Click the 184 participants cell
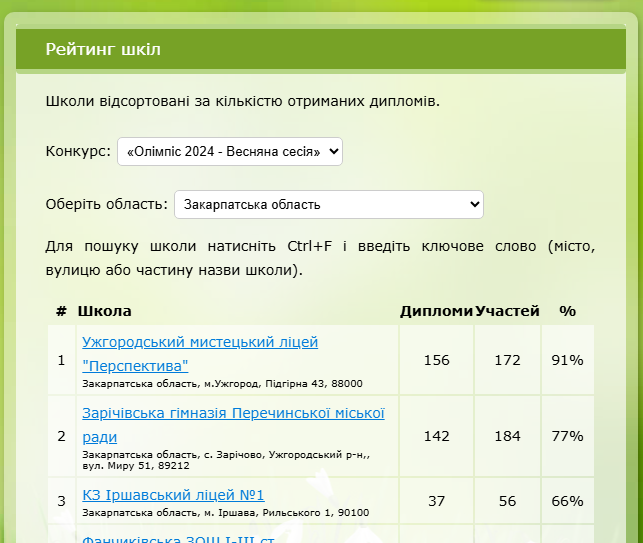The height and width of the screenshot is (543, 643). 507,436
